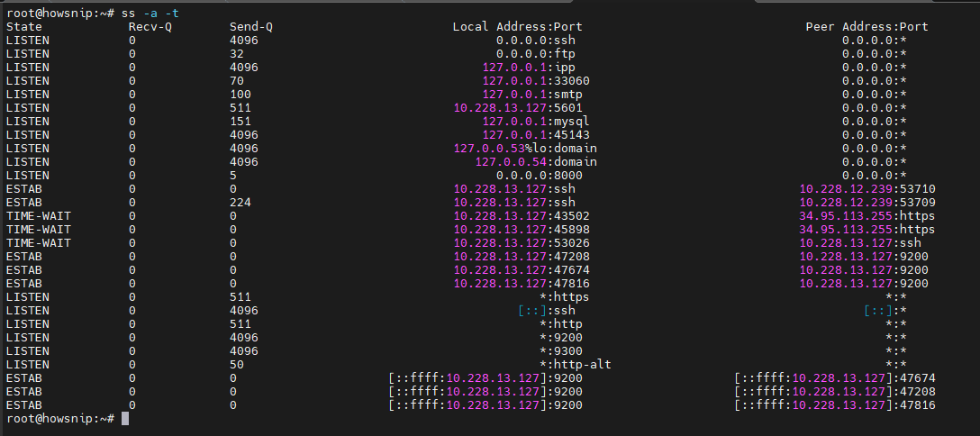This screenshot has width=980, height=436.
Task: Click peer "34.95.113.255:https" in the 43502 row
Action: (x=867, y=215)
